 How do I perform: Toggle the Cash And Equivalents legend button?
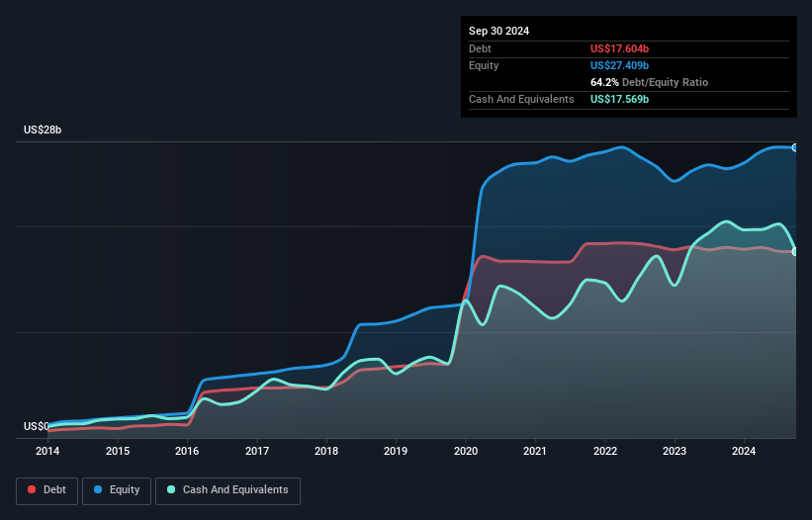point(227,490)
